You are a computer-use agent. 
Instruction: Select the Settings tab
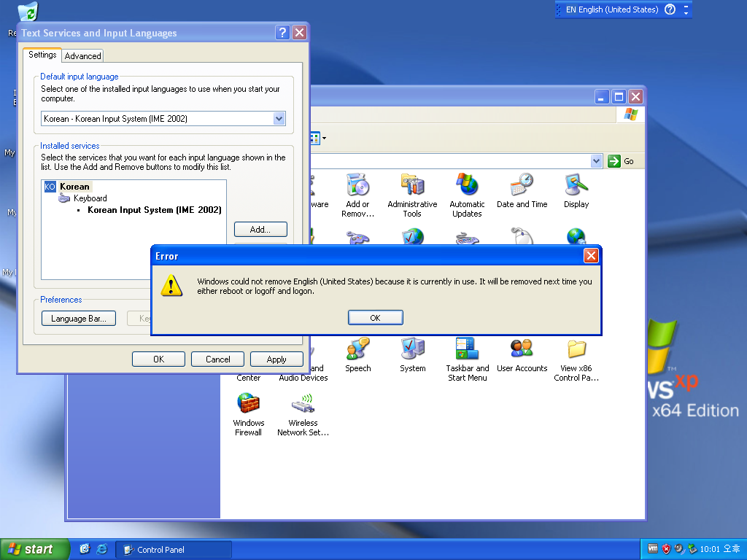42,55
